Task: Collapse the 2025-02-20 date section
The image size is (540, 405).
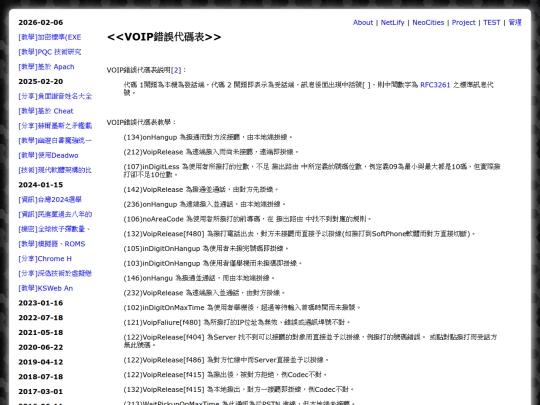Action: pos(41,82)
